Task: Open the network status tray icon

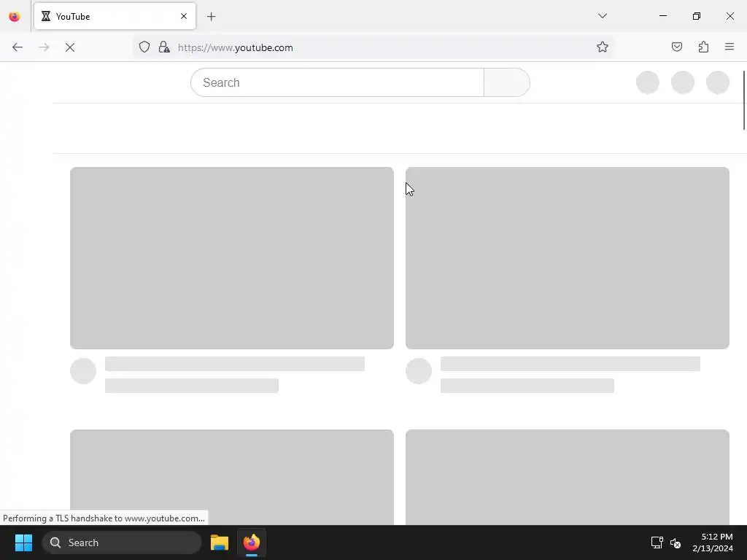Action: (657, 542)
